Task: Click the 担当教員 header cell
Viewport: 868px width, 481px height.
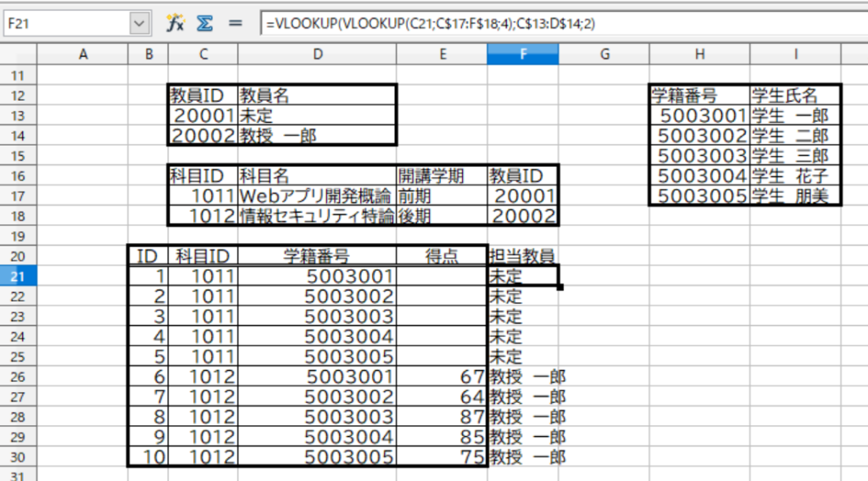Action: click(x=522, y=256)
